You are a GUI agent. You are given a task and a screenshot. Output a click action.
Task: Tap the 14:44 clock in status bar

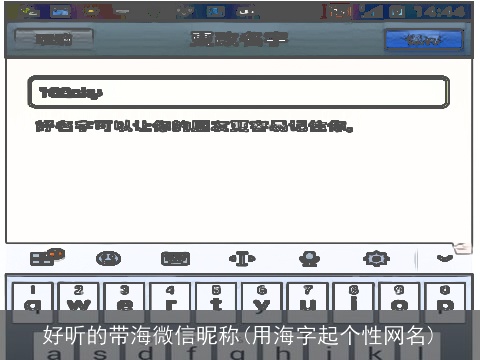[439, 12]
